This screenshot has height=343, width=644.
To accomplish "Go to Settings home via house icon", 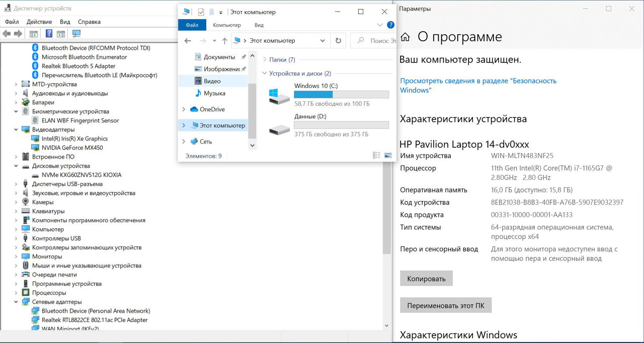I will pos(405,37).
